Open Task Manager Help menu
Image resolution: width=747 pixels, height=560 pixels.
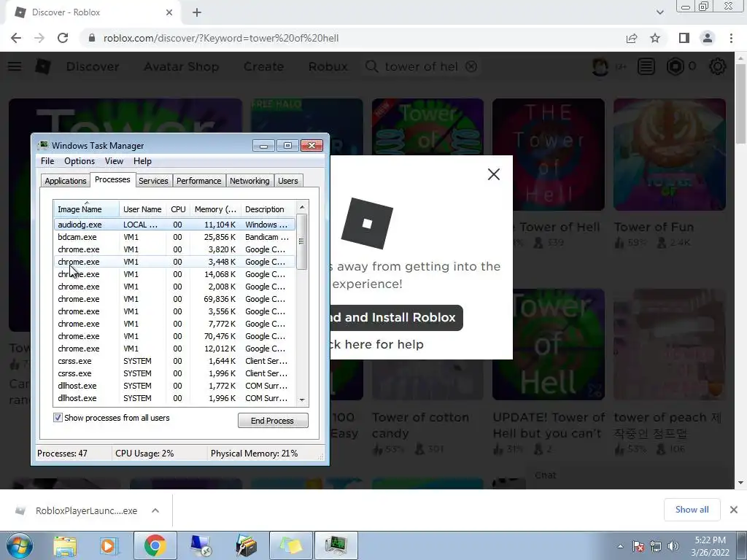tap(142, 161)
